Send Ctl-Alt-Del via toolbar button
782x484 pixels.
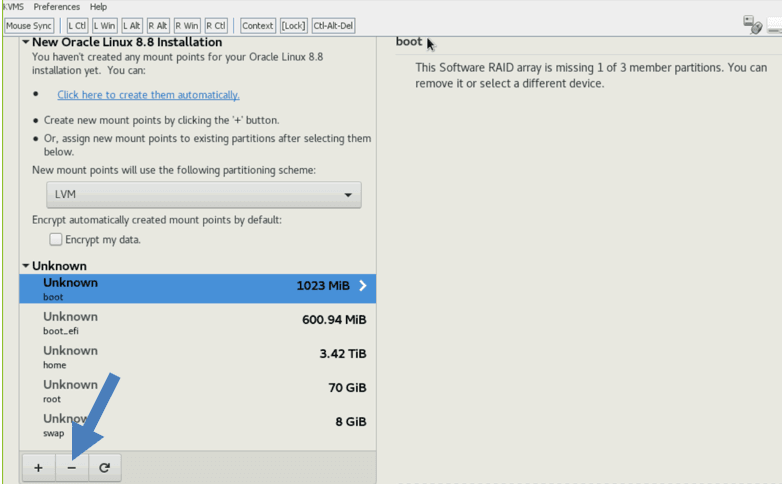pos(333,26)
